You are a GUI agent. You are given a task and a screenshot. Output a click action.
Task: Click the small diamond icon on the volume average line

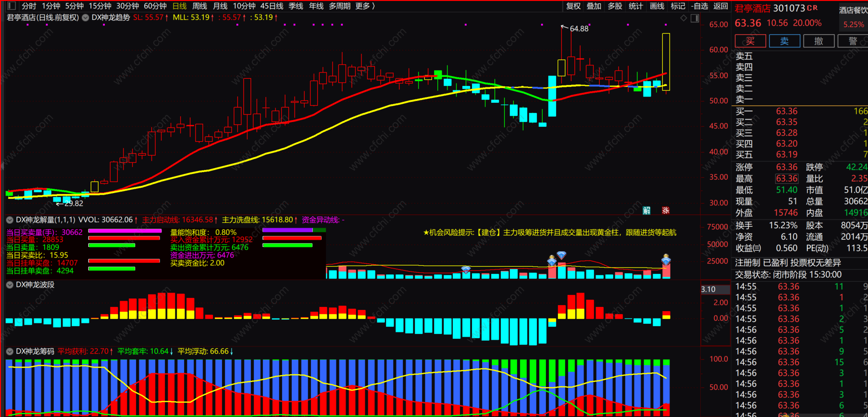[466, 270]
